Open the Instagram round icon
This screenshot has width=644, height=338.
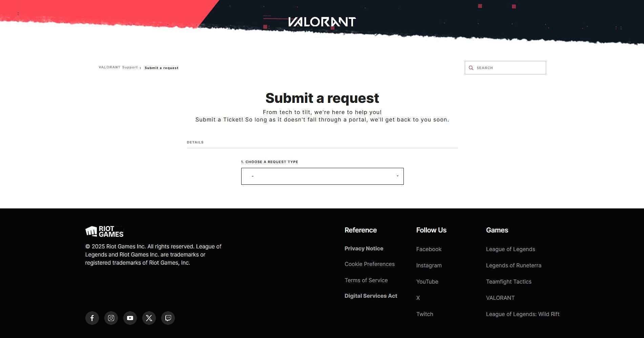[111, 318]
